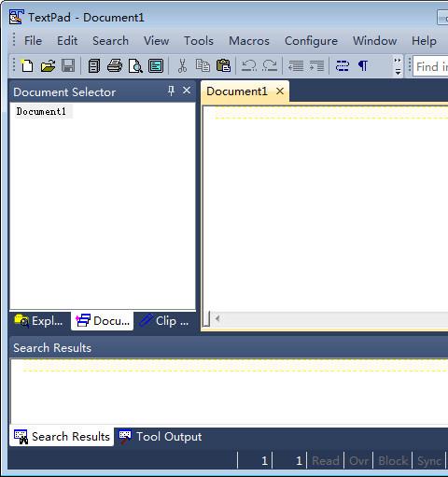This screenshot has width=448, height=477.
Task: Save the document with floppy disk icon
Action: click(x=68, y=66)
